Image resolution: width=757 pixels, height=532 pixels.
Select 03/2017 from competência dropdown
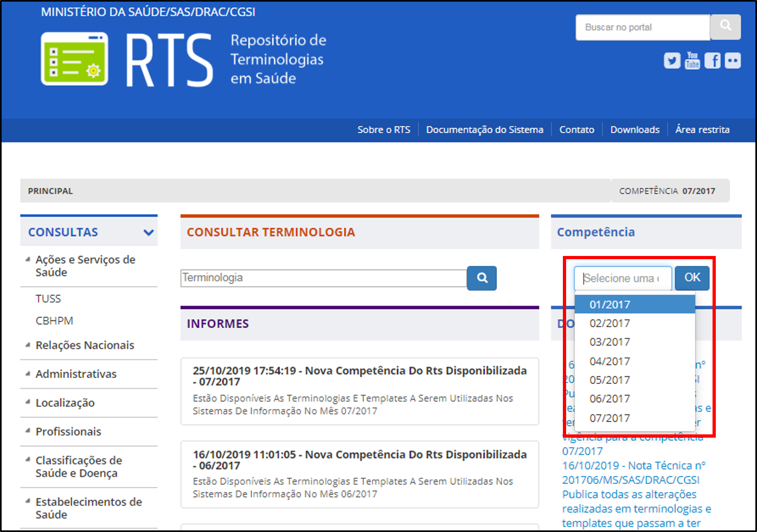tap(610, 342)
